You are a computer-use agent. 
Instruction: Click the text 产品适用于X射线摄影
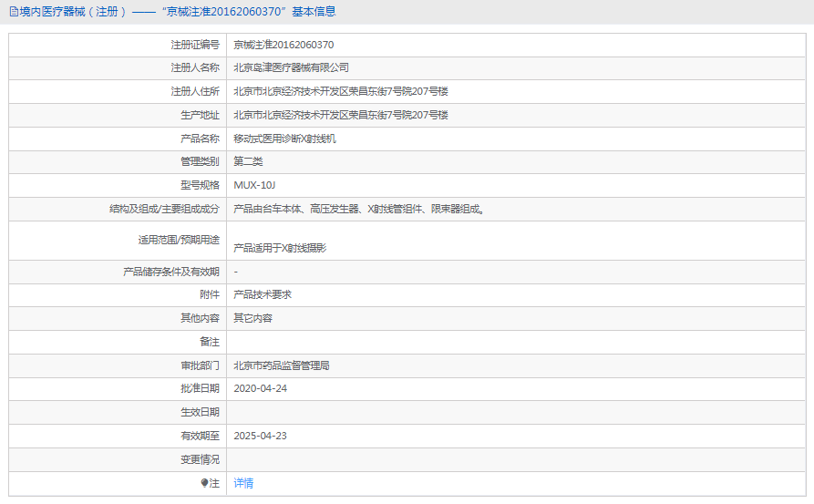point(280,248)
